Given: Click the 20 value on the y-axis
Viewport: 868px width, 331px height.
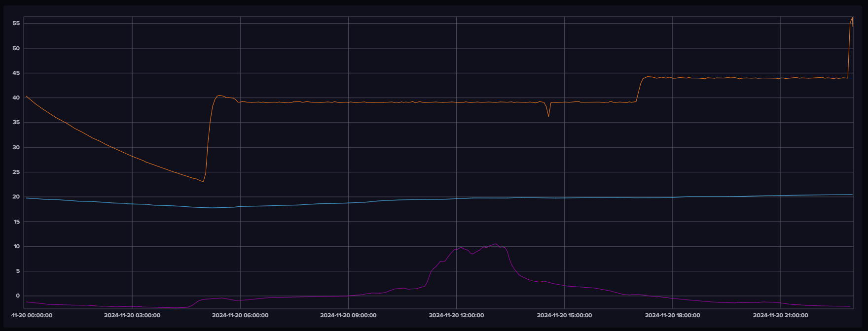Looking at the screenshot, I should (x=16, y=197).
